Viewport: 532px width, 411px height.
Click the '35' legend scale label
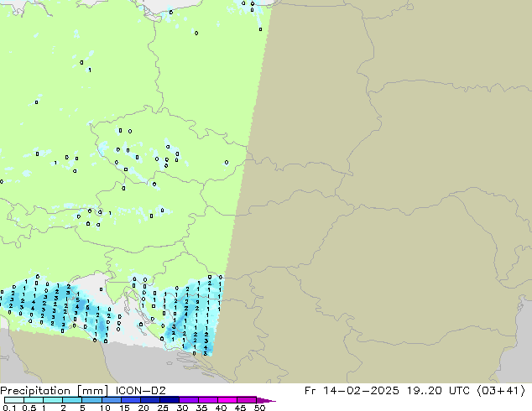pos(201,408)
